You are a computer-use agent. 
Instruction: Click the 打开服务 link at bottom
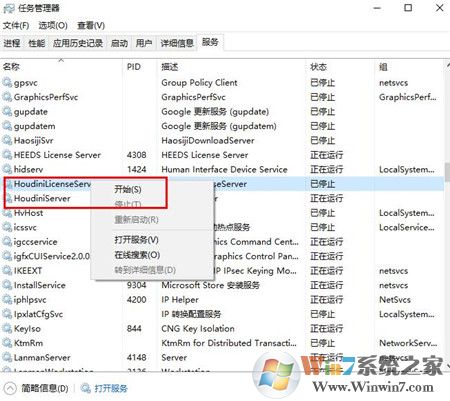(x=111, y=388)
